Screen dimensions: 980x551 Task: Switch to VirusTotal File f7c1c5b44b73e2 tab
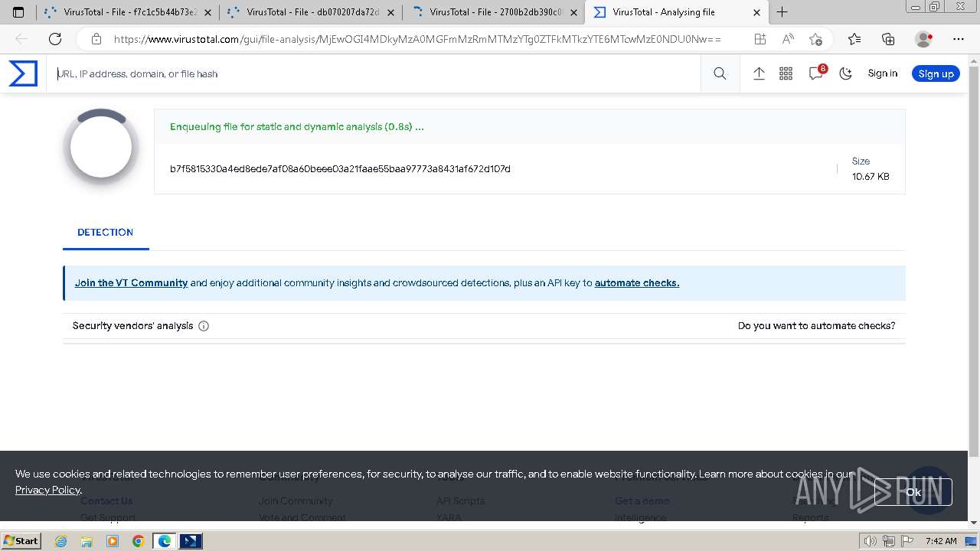point(127,12)
